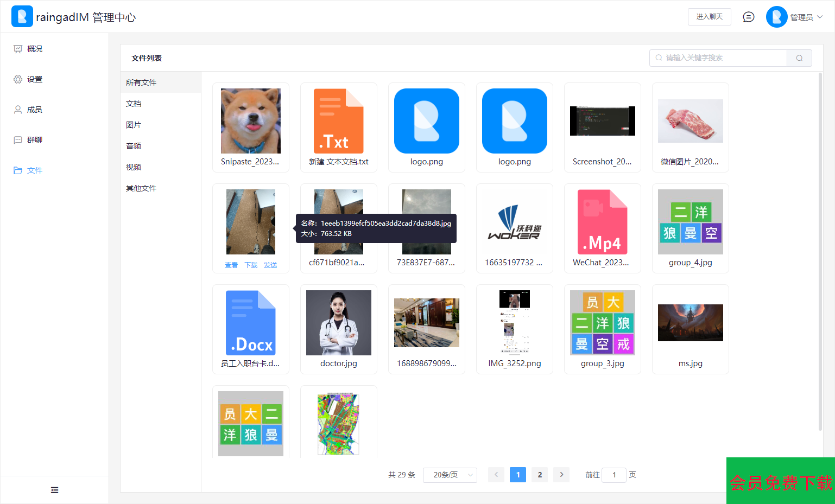
Task: Select 图片 file category
Action: tap(134, 125)
